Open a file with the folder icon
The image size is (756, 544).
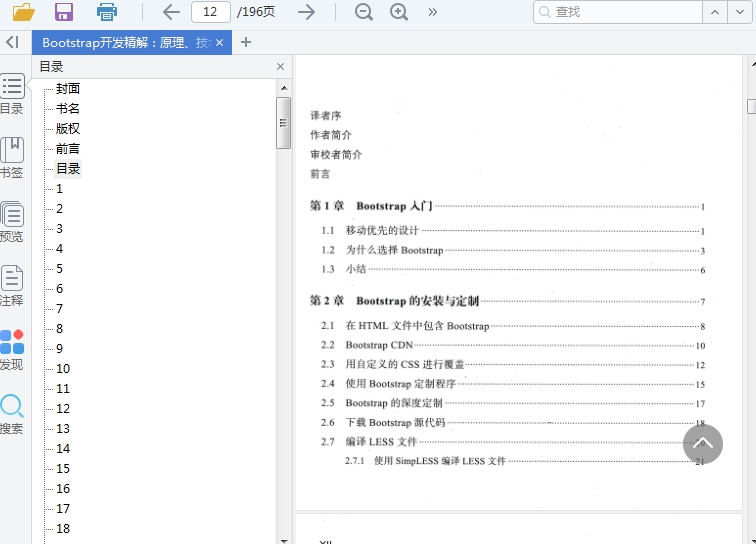point(23,12)
